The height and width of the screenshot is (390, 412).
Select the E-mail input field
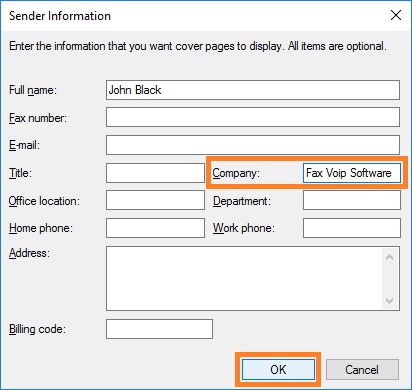pos(253,145)
